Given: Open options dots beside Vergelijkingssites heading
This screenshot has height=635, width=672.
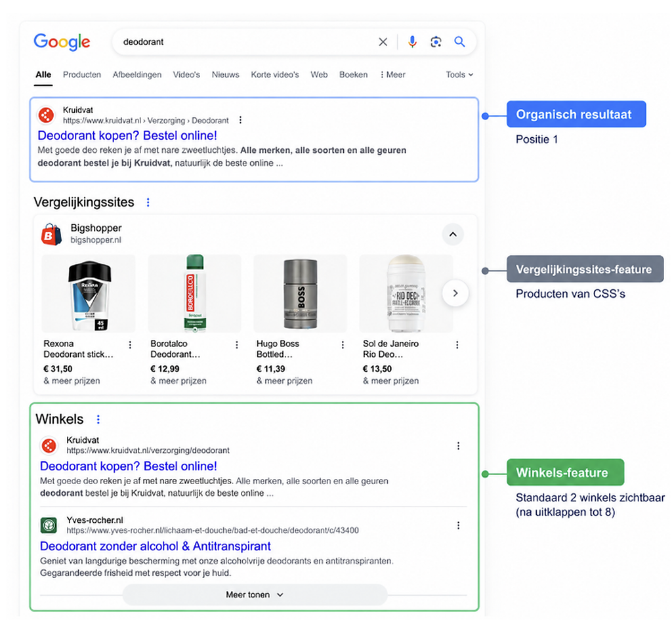Looking at the screenshot, I should tap(148, 202).
